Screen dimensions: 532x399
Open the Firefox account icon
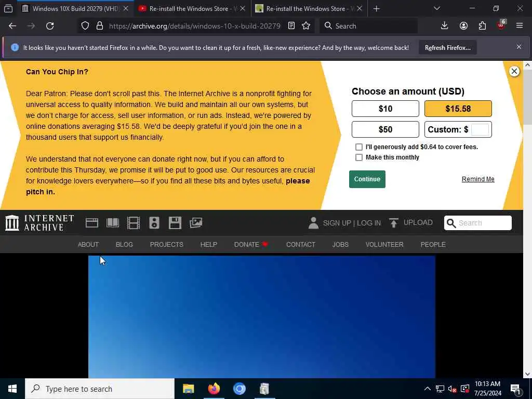coord(463,26)
